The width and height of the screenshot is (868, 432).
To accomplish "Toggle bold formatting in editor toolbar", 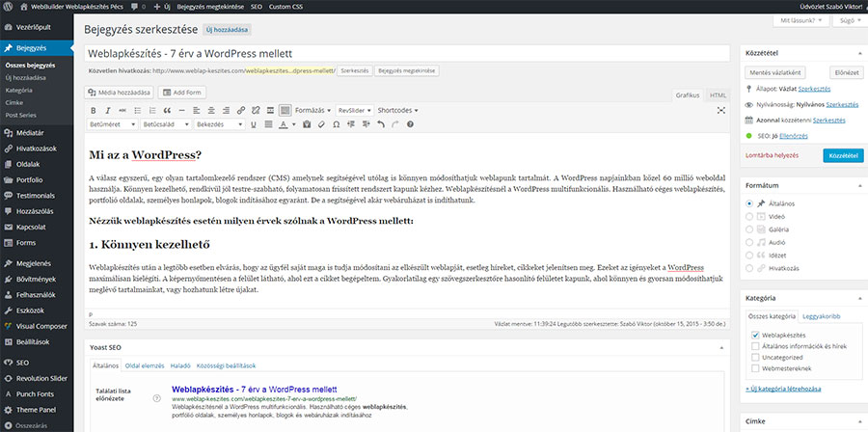I will pos(93,110).
